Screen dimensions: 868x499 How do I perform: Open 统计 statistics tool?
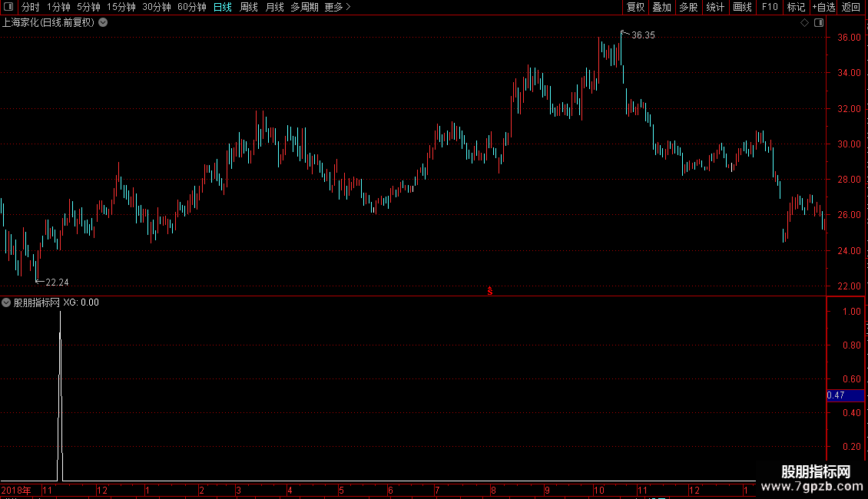pyautogui.click(x=715, y=7)
